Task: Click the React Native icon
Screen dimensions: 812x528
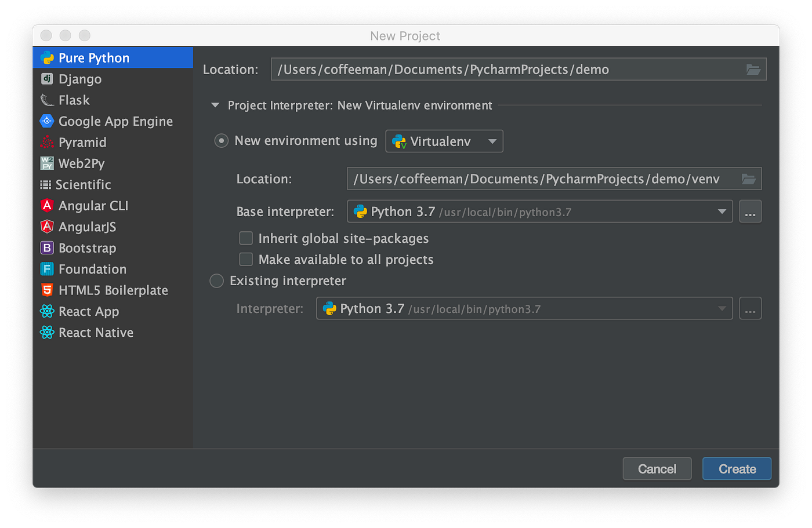Action: click(x=46, y=332)
